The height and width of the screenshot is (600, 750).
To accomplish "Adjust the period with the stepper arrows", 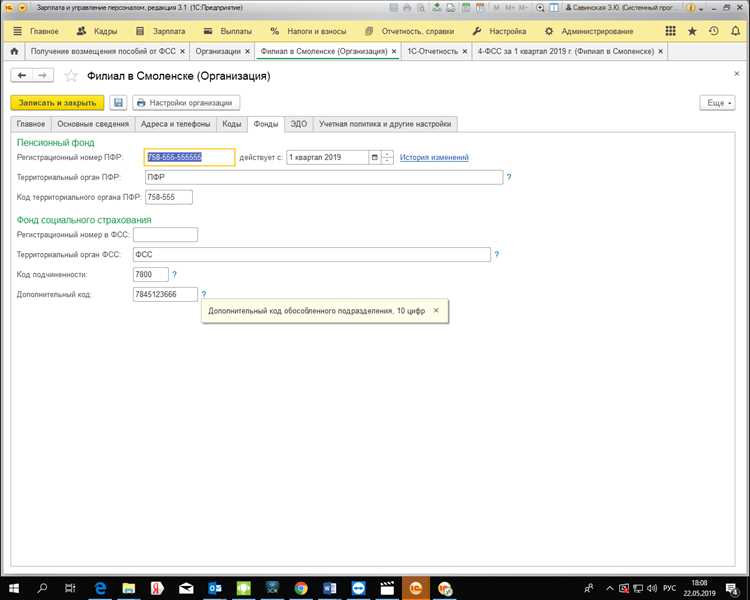I will click(x=387, y=157).
